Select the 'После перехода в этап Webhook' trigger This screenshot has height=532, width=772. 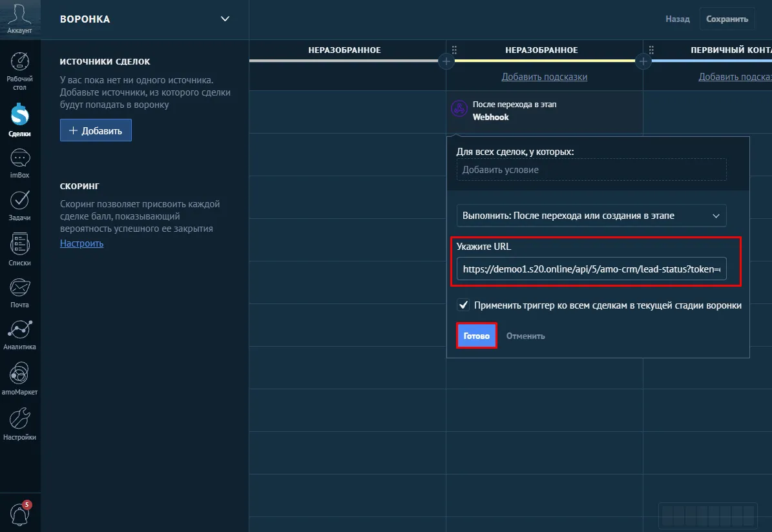click(x=544, y=111)
